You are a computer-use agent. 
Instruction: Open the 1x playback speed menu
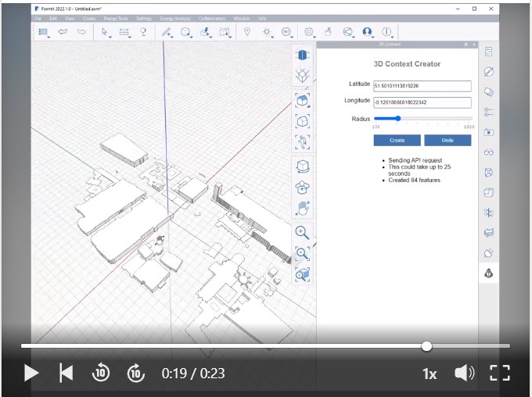pos(430,374)
